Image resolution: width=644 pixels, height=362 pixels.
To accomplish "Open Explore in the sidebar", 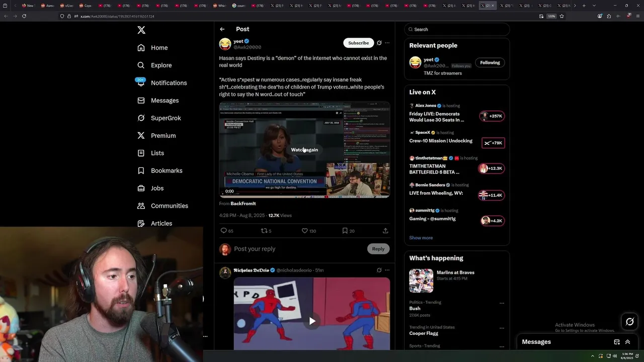I will tap(154, 65).
